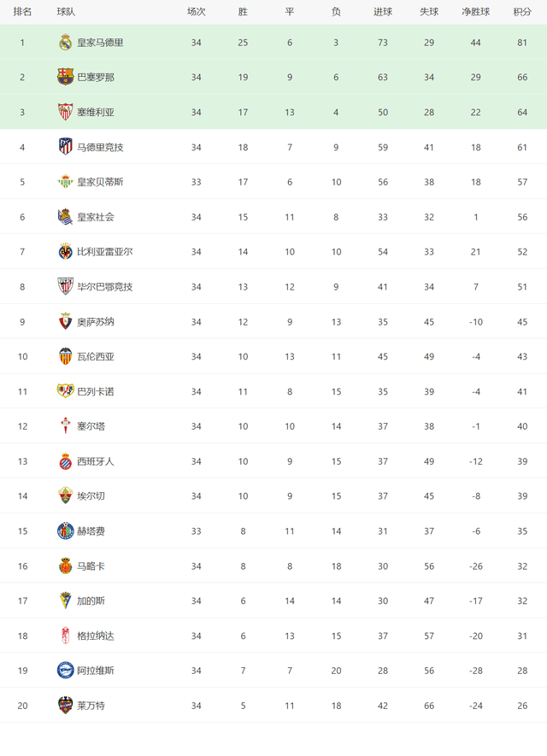
Task: Click the Valencia club badge
Action: coord(65,356)
